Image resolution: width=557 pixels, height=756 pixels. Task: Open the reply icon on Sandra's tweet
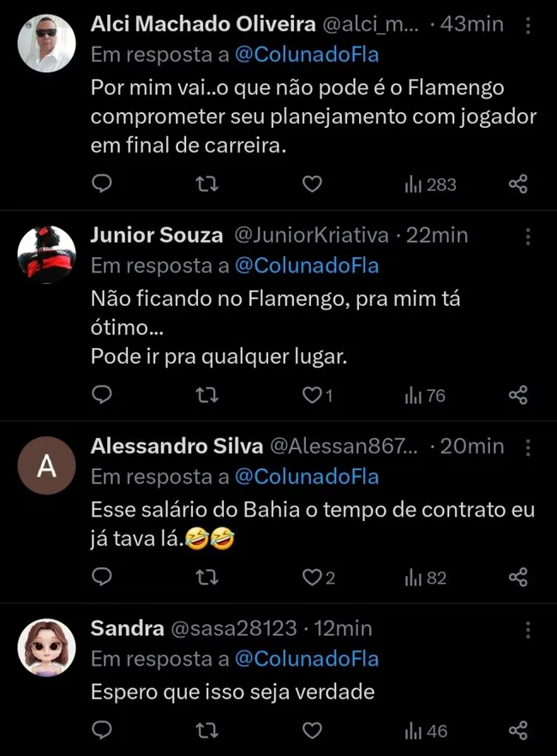click(x=102, y=730)
